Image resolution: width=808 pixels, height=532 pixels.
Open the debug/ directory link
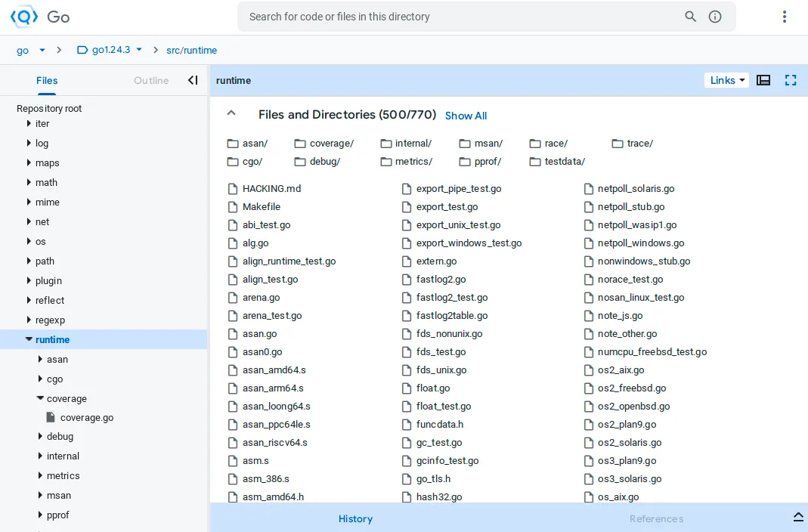pos(325,162)
